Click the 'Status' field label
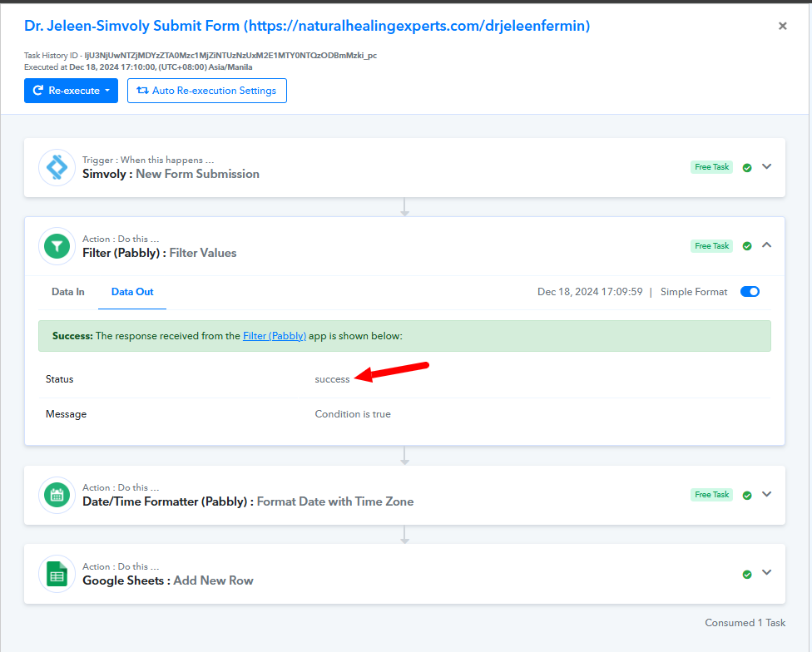 click(x=60, y=379)
